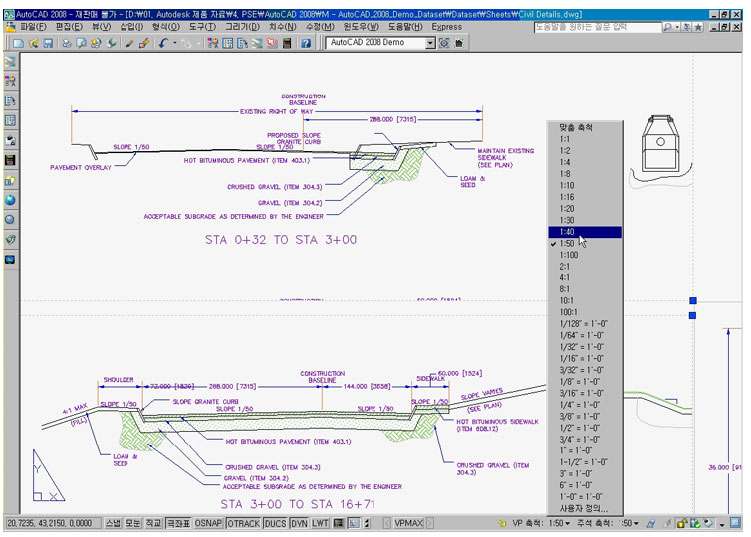
Task: Click first icon on left vertical toolbar
Action: pyautogui.click(x=10, y=62)
